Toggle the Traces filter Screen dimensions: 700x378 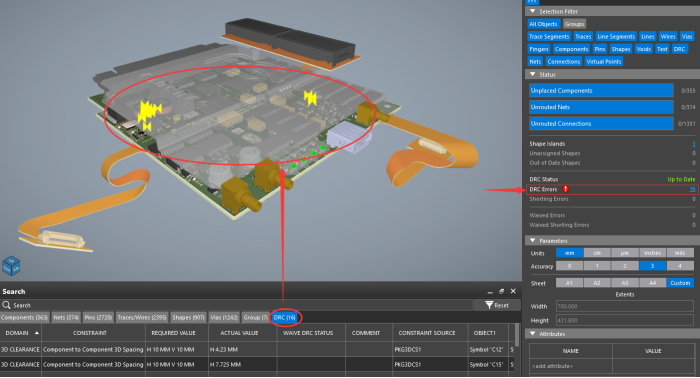583,37
